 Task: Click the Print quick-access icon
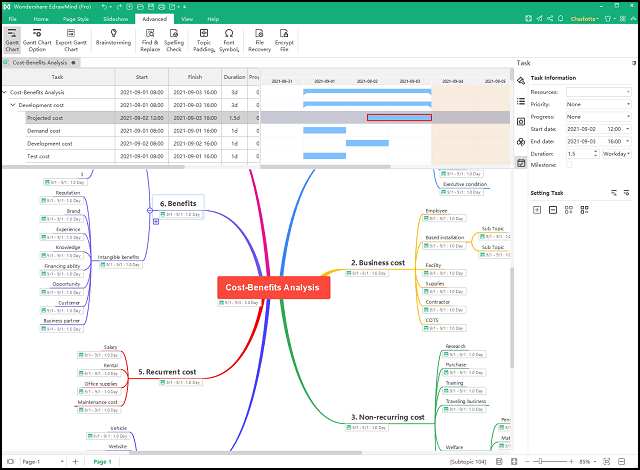pos(161,7)
